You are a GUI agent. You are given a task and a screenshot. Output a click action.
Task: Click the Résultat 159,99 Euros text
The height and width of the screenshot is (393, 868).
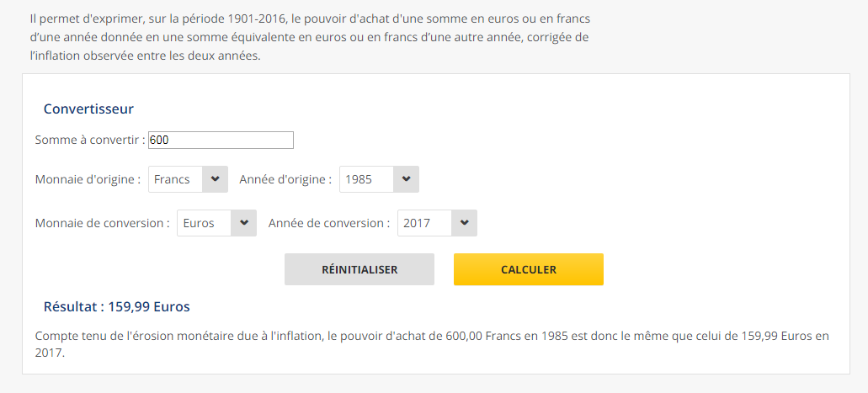[x=117, y=306]
